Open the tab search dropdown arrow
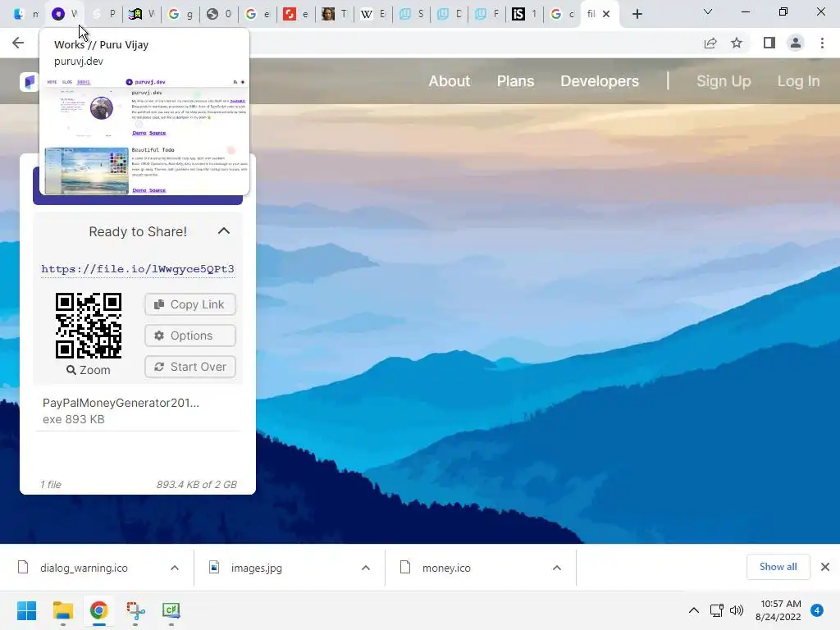 (x=708, y=11)
